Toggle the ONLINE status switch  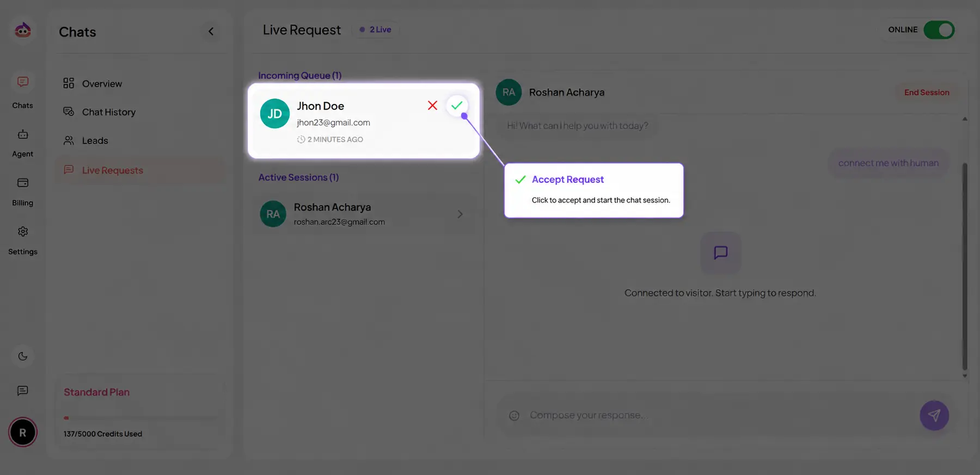pyautogui.click(x=939, y=30)
